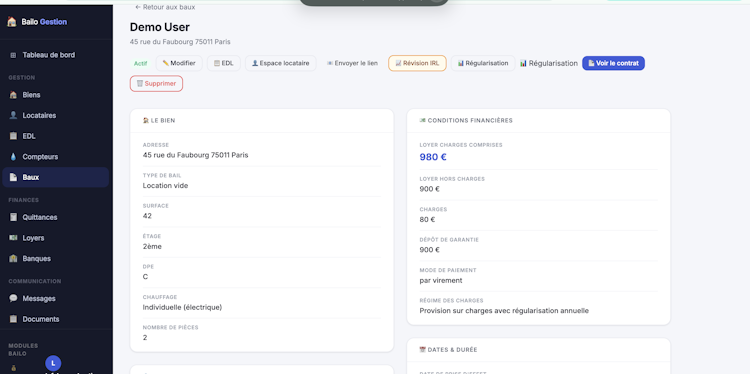
Task: Click the Adresse value in Le Bien card
Action: point(195,155)
